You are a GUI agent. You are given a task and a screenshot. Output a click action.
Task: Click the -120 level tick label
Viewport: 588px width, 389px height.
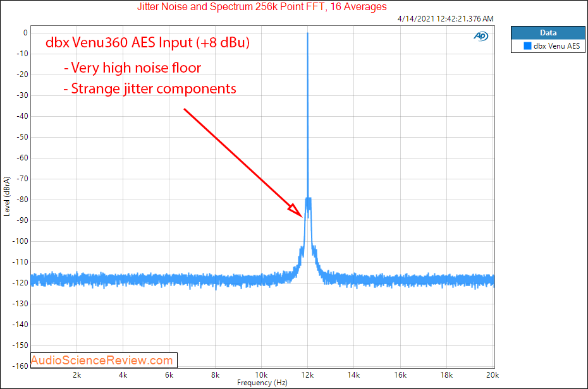point(21,283)
